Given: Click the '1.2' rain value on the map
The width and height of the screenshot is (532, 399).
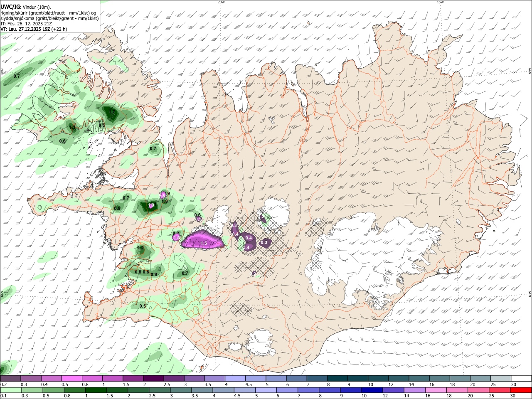Looking at the screenshot, I should click(140, 248).
